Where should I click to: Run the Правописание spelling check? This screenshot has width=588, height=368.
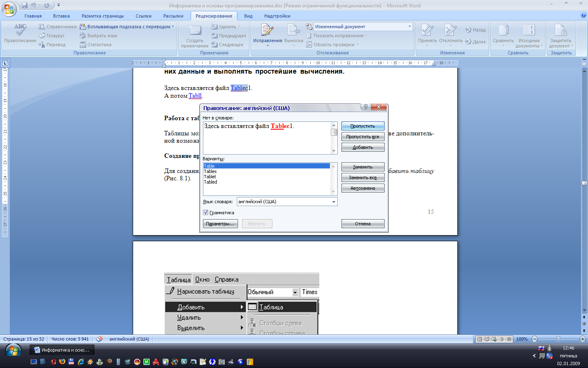20,34
